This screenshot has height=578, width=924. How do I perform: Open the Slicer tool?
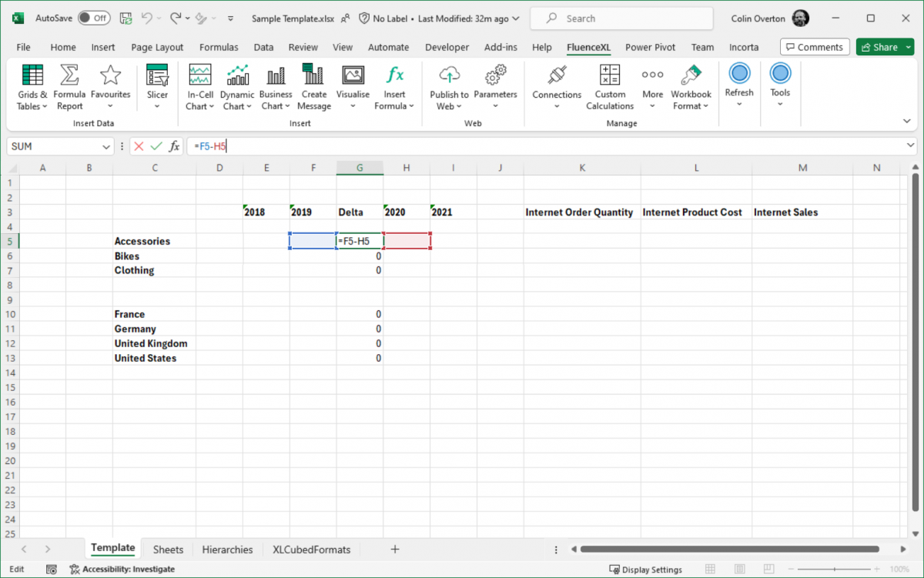pos(157,86)
